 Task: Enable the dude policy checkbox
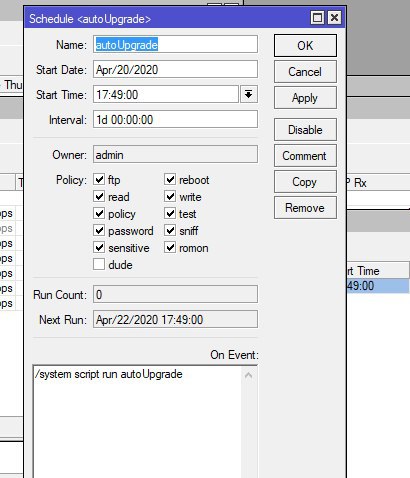tap(99, 264)
